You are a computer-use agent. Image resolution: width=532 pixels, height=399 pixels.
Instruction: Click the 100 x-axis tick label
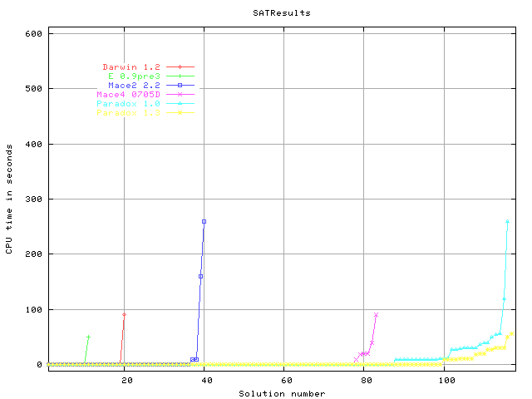tap(447, 381)
